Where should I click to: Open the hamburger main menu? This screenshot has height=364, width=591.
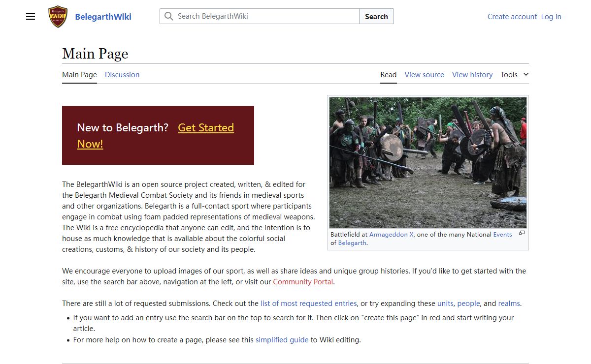click(31, 16)
